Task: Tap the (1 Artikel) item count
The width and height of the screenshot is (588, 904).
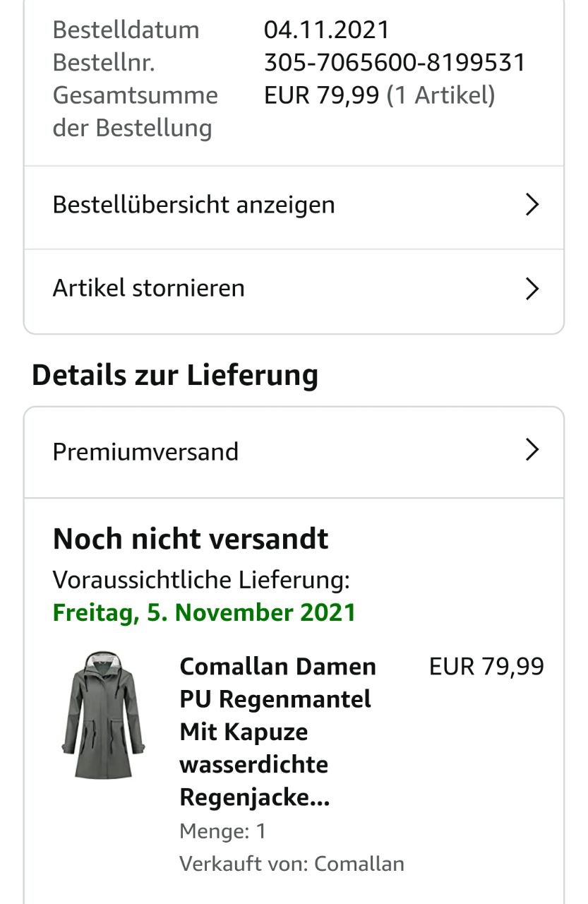Action: 441,95
